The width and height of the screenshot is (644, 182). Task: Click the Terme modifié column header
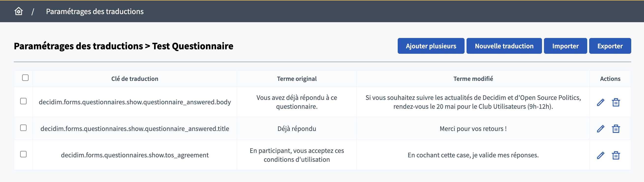pos(473,79)
